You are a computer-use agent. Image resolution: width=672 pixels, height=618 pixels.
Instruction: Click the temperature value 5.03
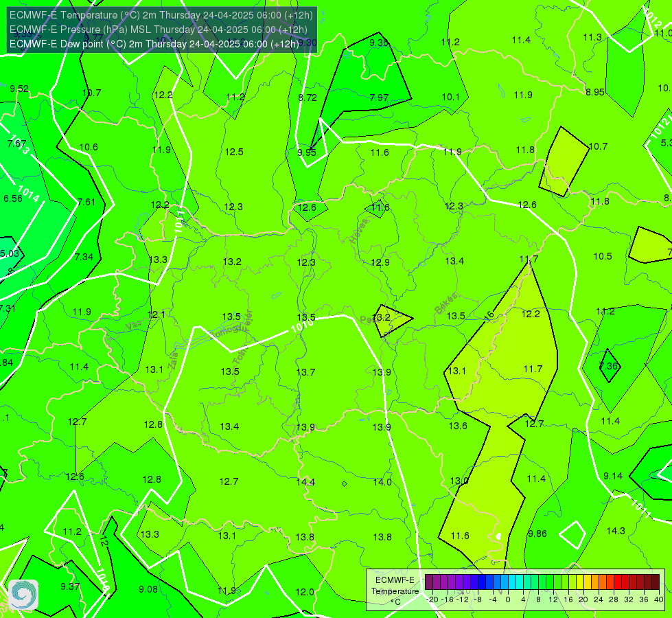pos(10,253)
